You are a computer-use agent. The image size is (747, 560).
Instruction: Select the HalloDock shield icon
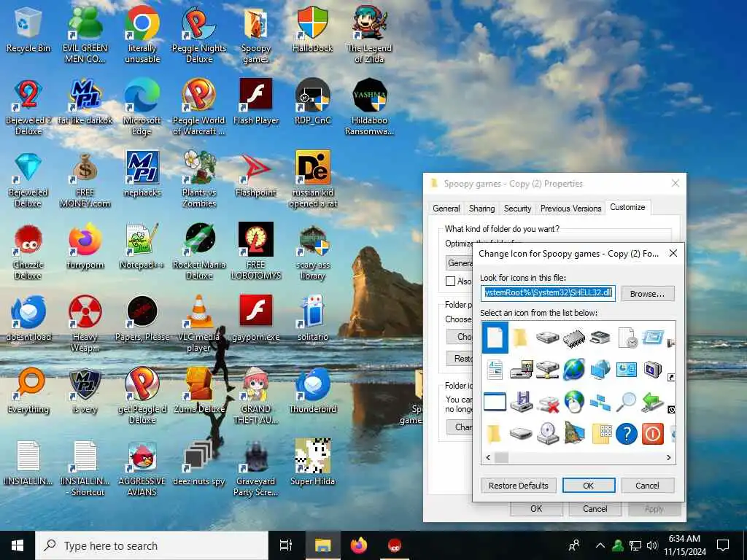tap(312, 29)
